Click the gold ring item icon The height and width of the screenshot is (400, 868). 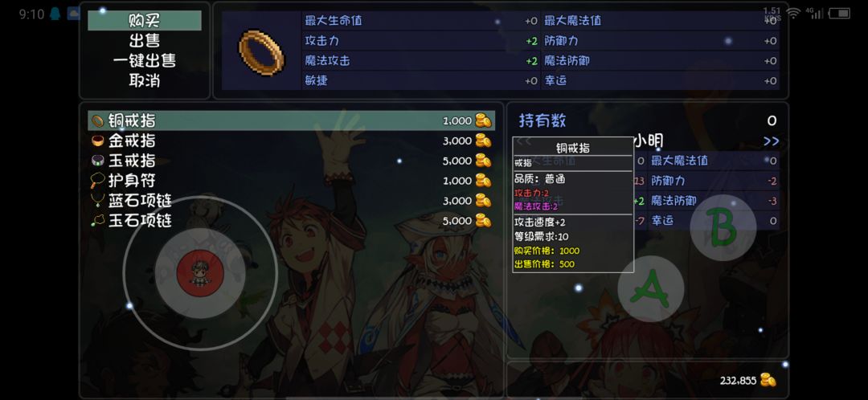click(x=97, y=141)
